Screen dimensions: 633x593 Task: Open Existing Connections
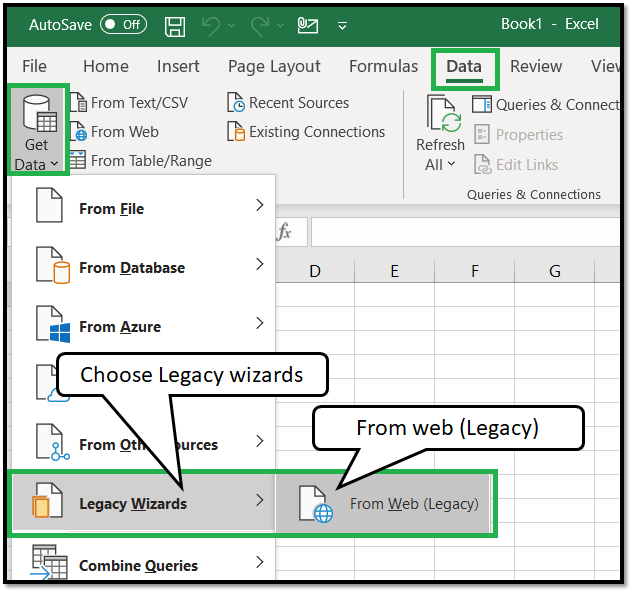306,132
